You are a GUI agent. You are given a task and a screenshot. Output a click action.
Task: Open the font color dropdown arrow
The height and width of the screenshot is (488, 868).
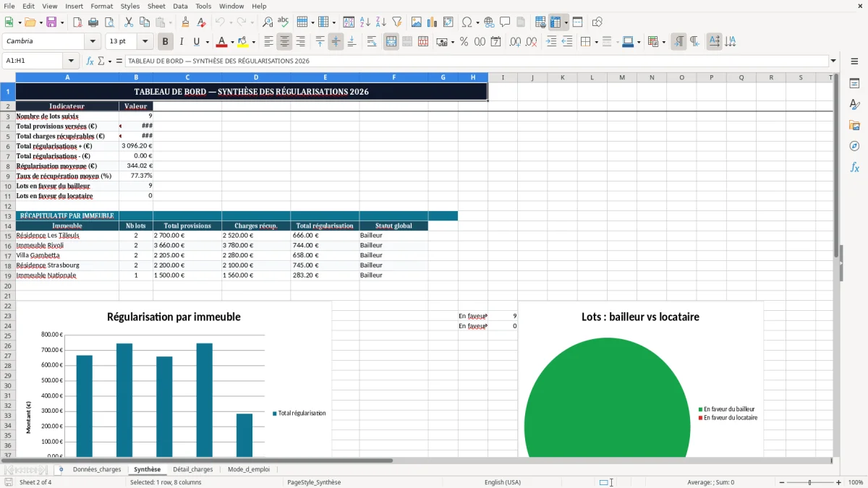pos(232,42)
